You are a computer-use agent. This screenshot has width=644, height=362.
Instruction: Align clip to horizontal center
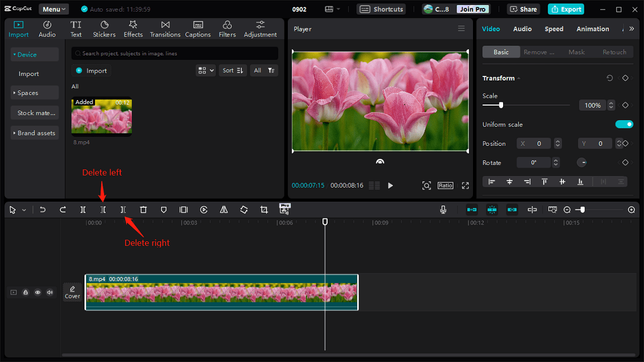[x=509, y=182]
